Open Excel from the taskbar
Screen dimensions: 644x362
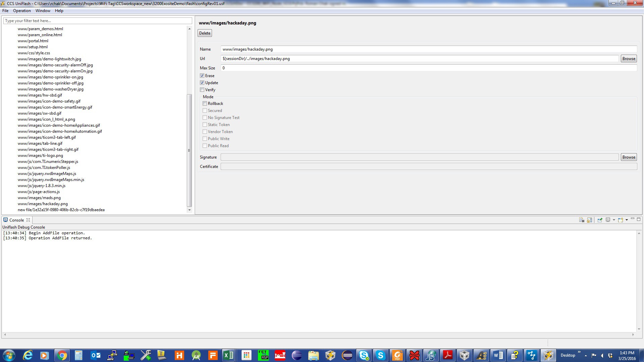coord(229,355)
